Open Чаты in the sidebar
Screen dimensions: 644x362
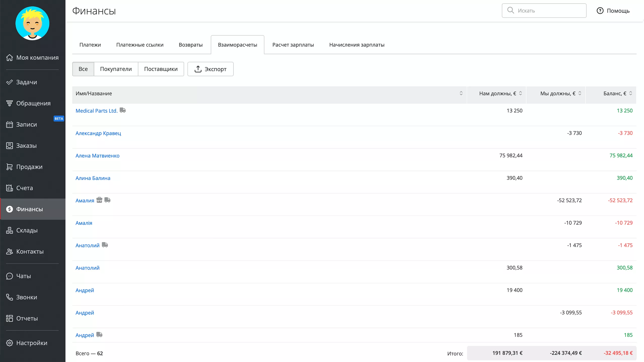pos(23,276)
